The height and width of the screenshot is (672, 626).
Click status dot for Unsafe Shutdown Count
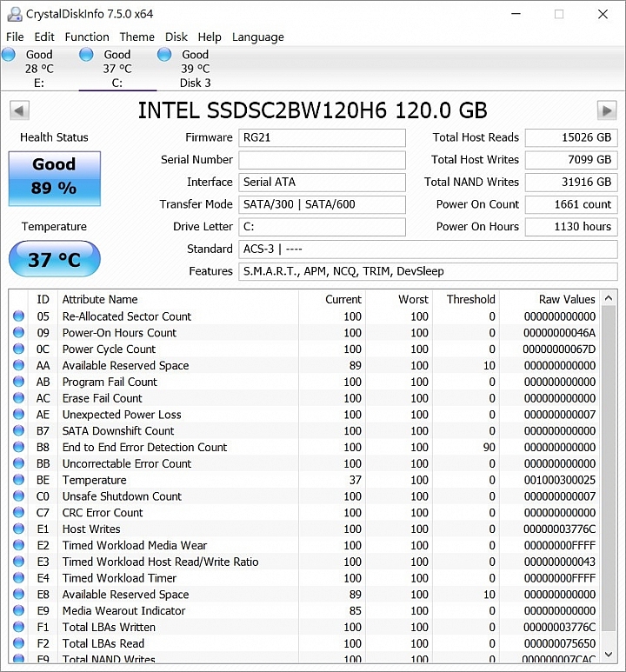pyautogui.click(x=18, y=496)
